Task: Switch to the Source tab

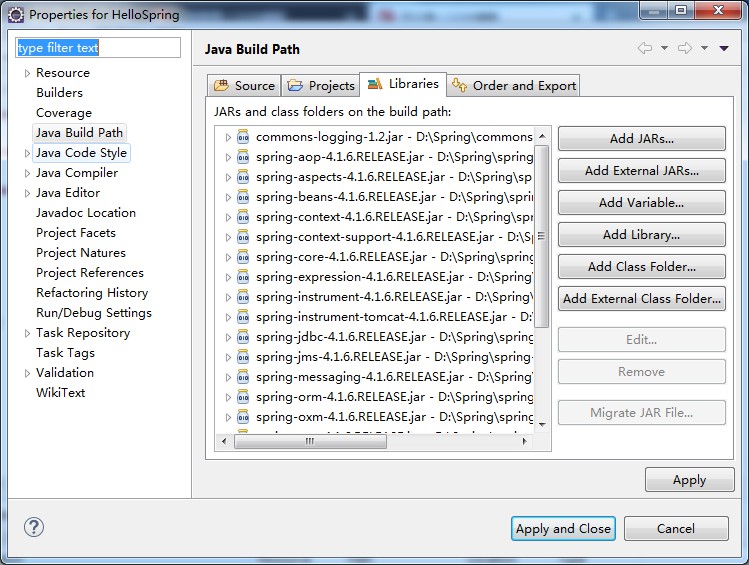Action: click(x=244, y=86)
